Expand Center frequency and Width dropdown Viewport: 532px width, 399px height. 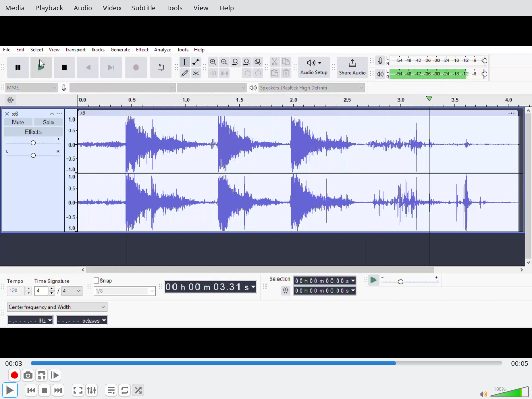(57, 307)
